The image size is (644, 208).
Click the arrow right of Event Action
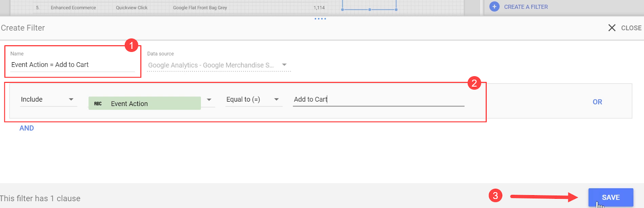(209, 100)
